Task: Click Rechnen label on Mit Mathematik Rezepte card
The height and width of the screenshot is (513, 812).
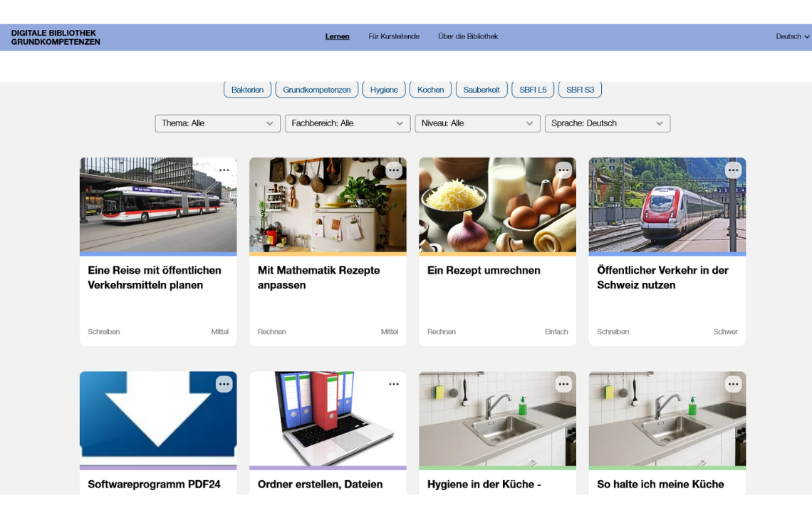Action: click(271, 331)
